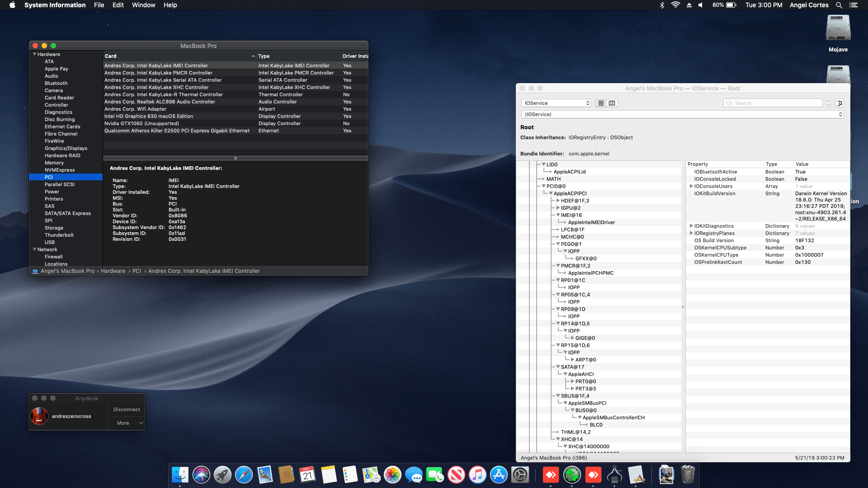868x488 pixels.
Task: Expand the IOConsoleUsers property array
Action: pos(691,186)
